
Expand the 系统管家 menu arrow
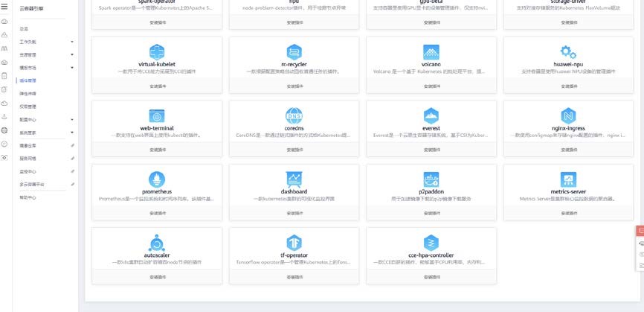[72, 133]
